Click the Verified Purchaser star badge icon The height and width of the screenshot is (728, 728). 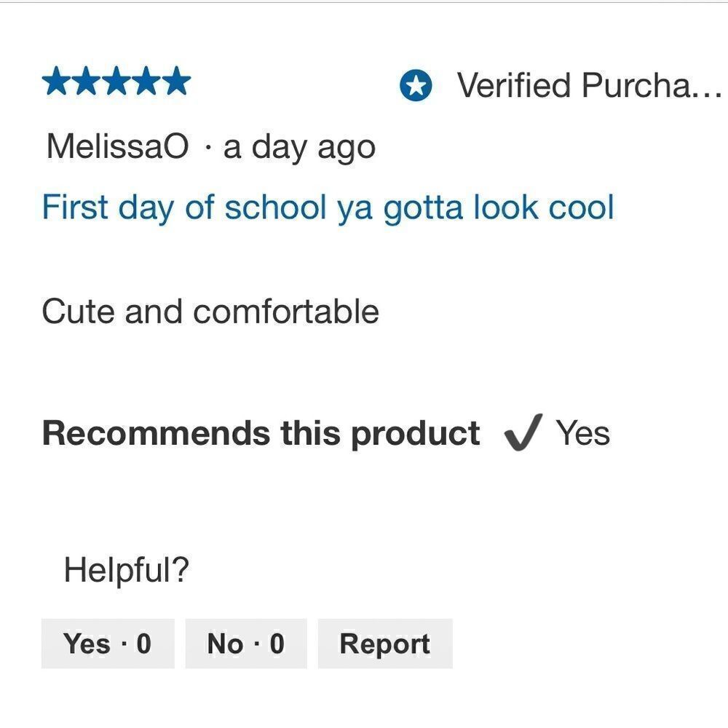pos(416,85)
